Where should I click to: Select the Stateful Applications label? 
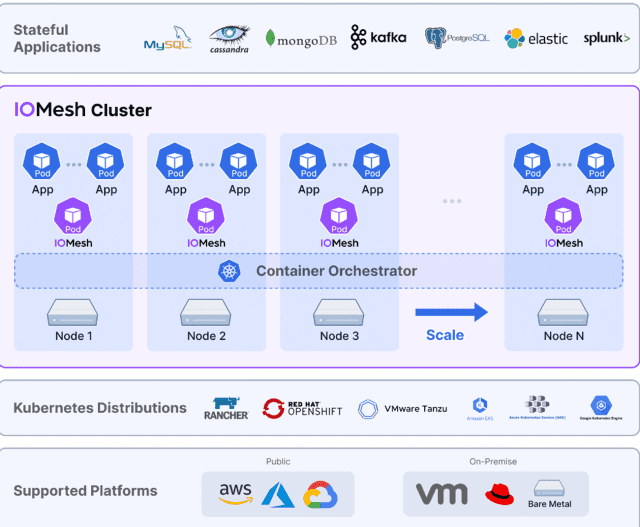pyautogui.click(x=57, y=38)
